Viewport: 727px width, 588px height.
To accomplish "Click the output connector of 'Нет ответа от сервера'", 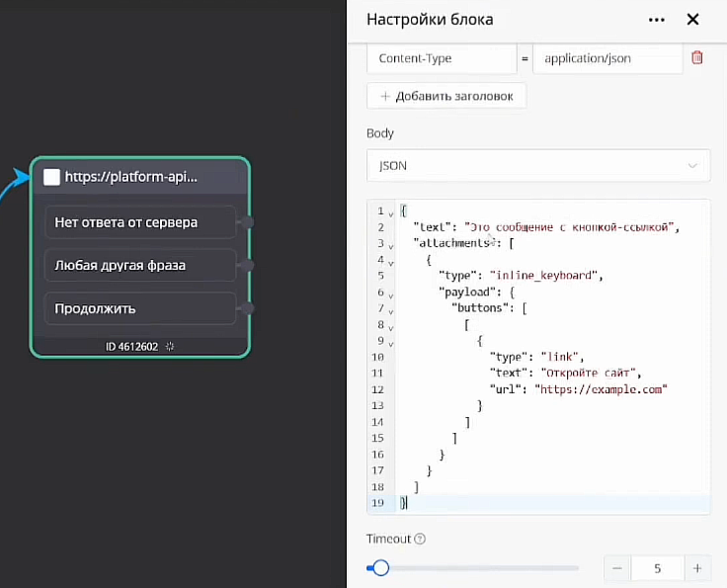I will [247, 222].
